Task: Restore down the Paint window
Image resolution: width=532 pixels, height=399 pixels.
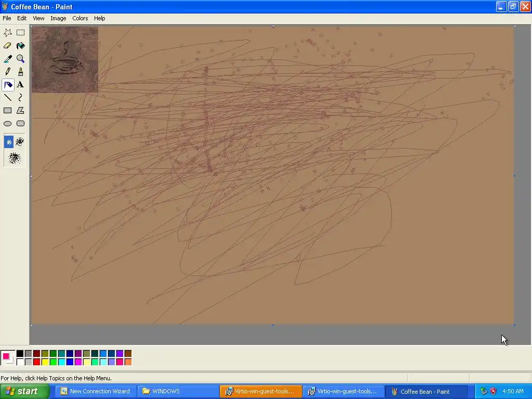Action: pyautogui.click(x=513, y=6)
